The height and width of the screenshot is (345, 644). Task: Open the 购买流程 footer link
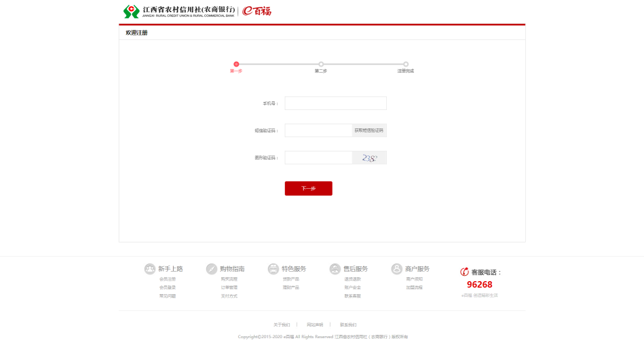pyautogui.click(x=229, y=279)
